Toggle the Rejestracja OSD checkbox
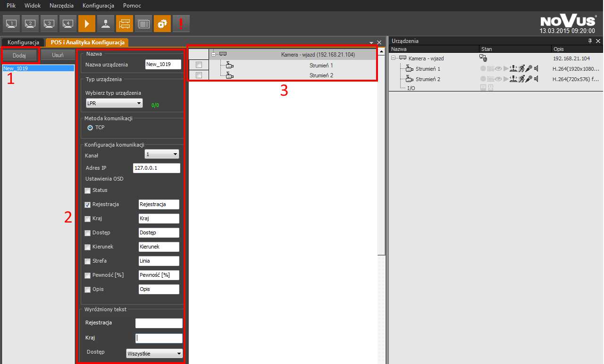 pyautogui.click(x=87, y=205)
